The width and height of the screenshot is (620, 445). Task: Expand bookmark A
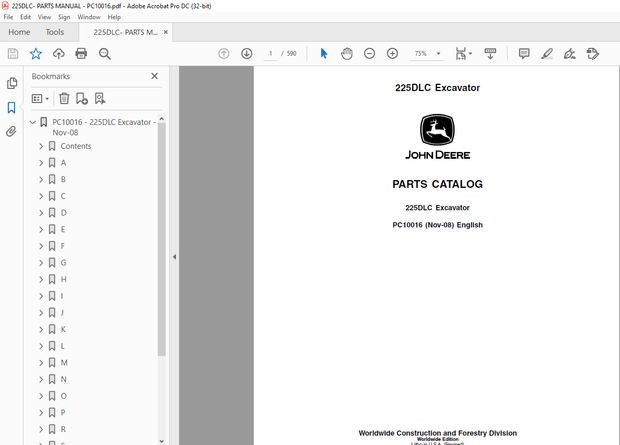[x=41, y=163]
